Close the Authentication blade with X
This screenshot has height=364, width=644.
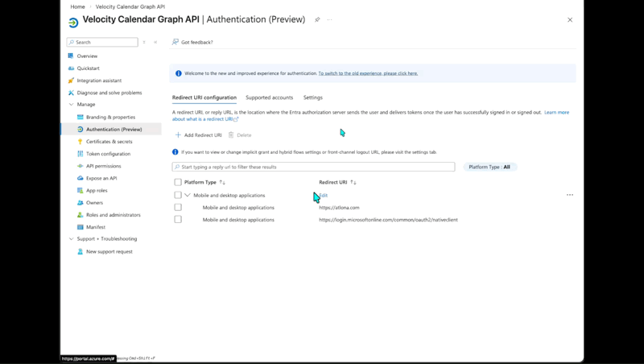coord(570,19)
